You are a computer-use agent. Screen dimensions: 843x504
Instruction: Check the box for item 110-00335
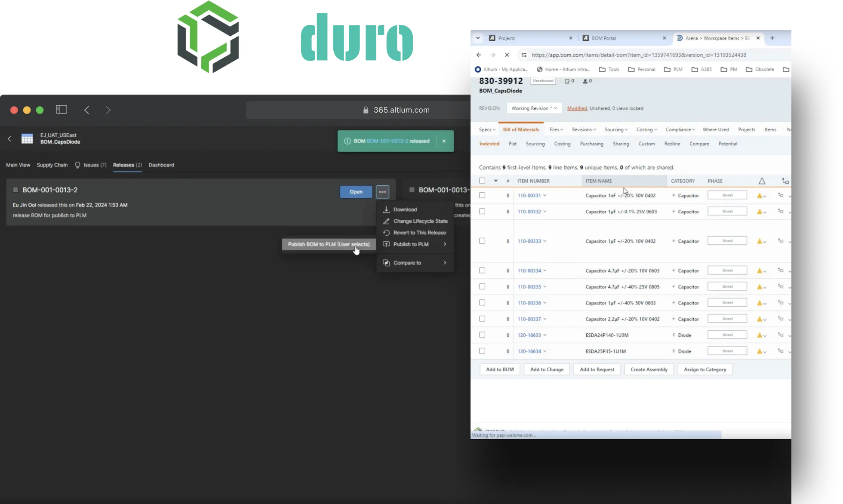pyautogui.click(x=482, y=286)
